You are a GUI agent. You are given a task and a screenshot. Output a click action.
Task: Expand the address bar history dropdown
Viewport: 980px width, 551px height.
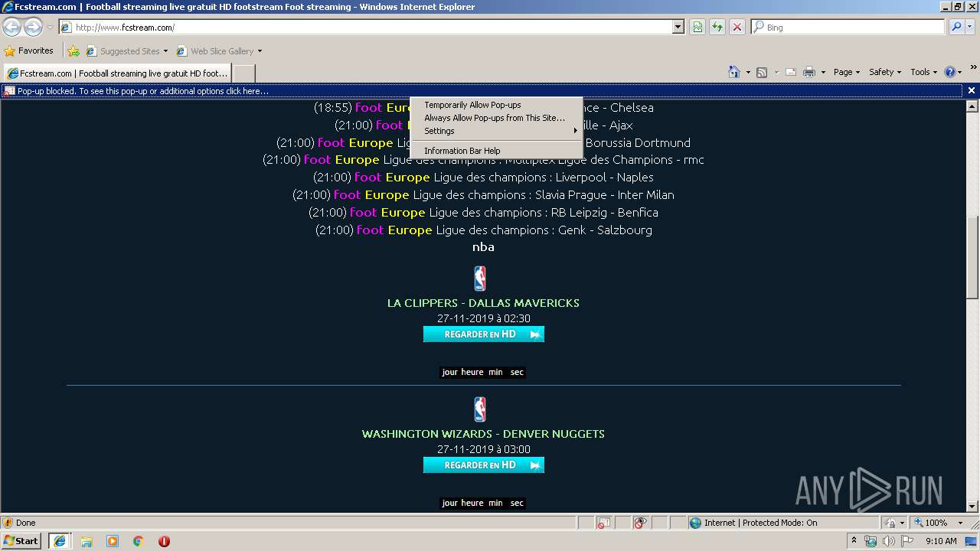coord(678,27)
